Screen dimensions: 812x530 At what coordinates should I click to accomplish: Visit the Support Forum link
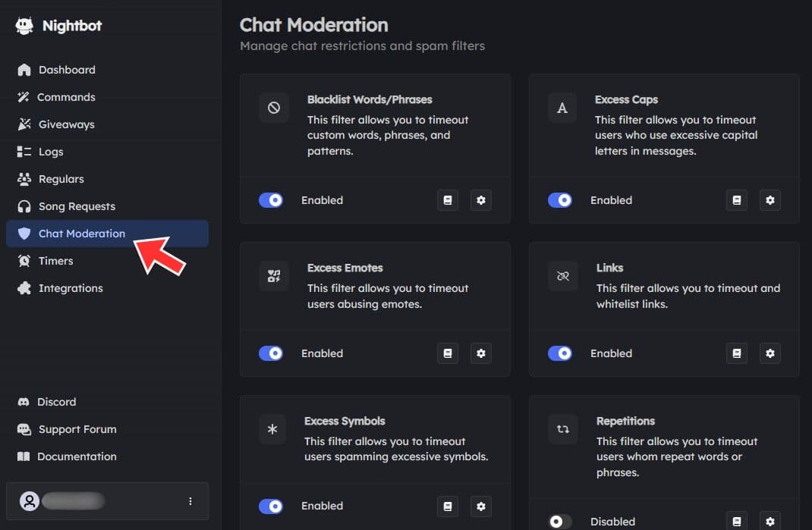pos(77,429)
